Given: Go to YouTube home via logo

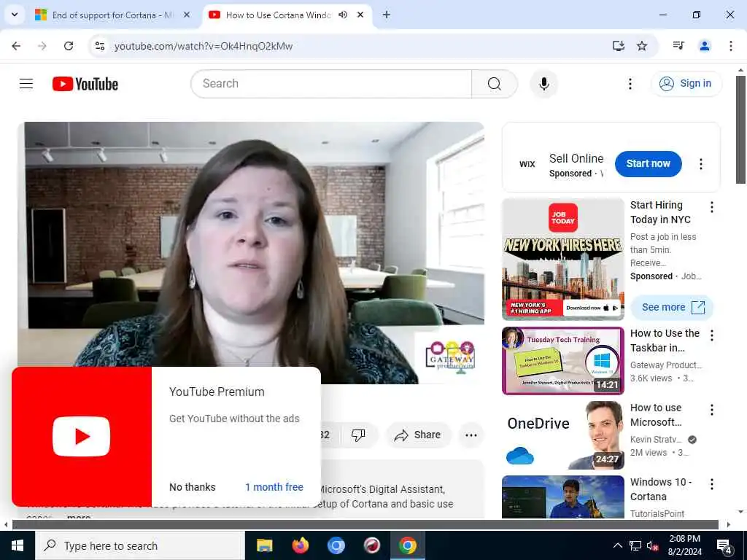Looking at the screenshot, I should click(x=85, y=84).
